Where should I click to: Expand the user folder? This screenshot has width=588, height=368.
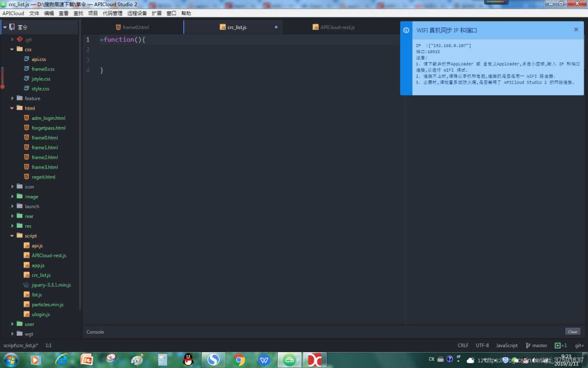(x=12, y=324)
